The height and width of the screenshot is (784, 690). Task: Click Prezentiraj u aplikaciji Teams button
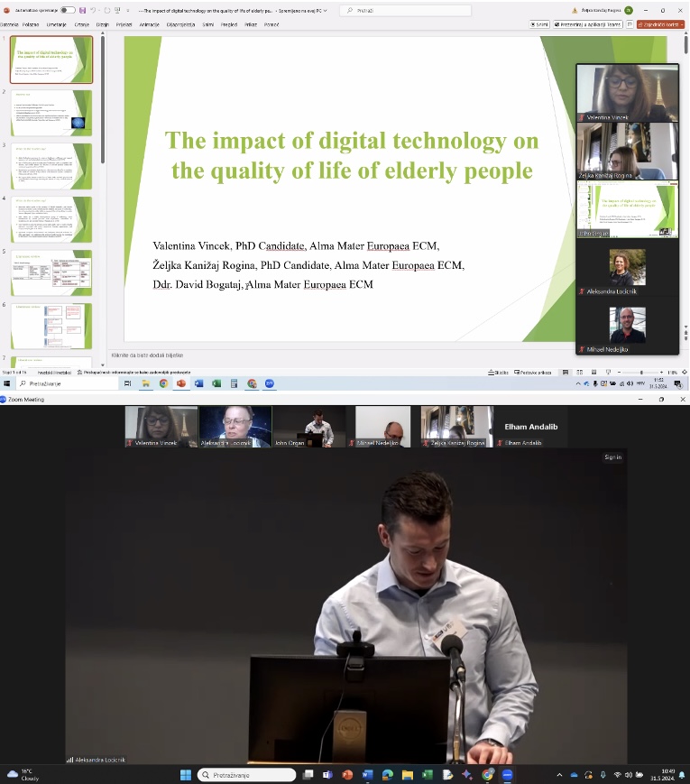587,24
